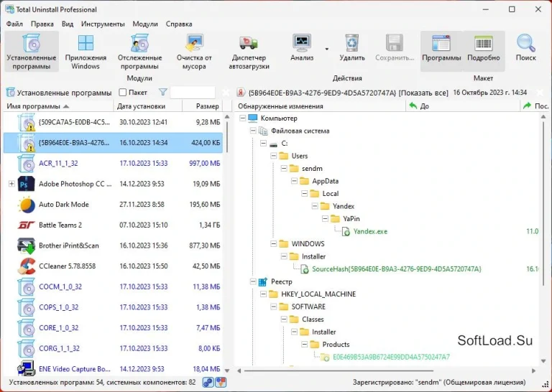The height and width of the screenshot is (392, 552).
Task: Select the CORE_1_0_32 program row
Action: pyautogui.click(x=113, y=327)
